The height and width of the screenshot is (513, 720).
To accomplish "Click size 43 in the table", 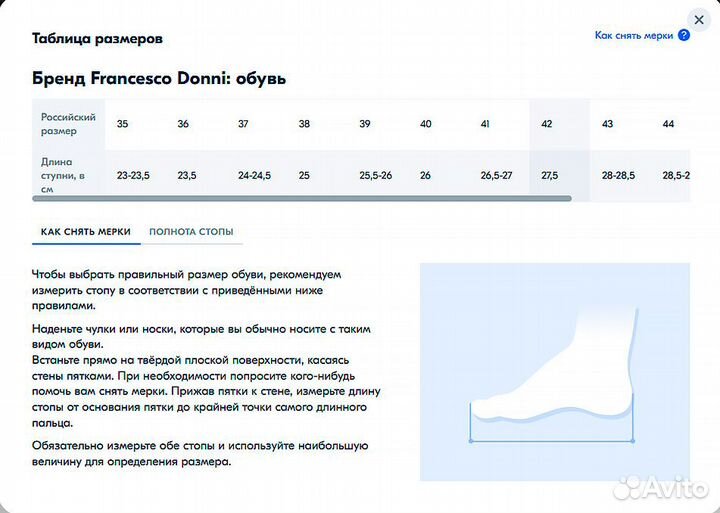I will 608,123.
